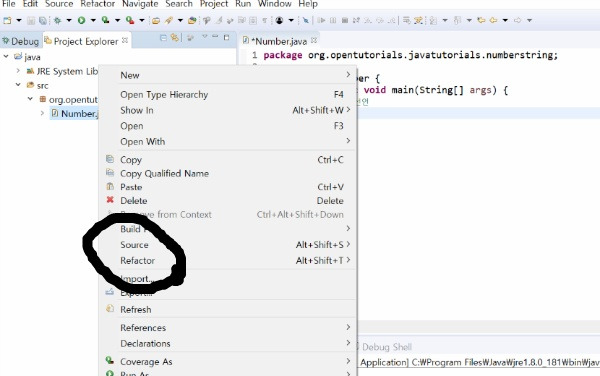This screenshot has height=376, width=600.
Task: Go to Last Edit Location icon
Action: [481, 20]
